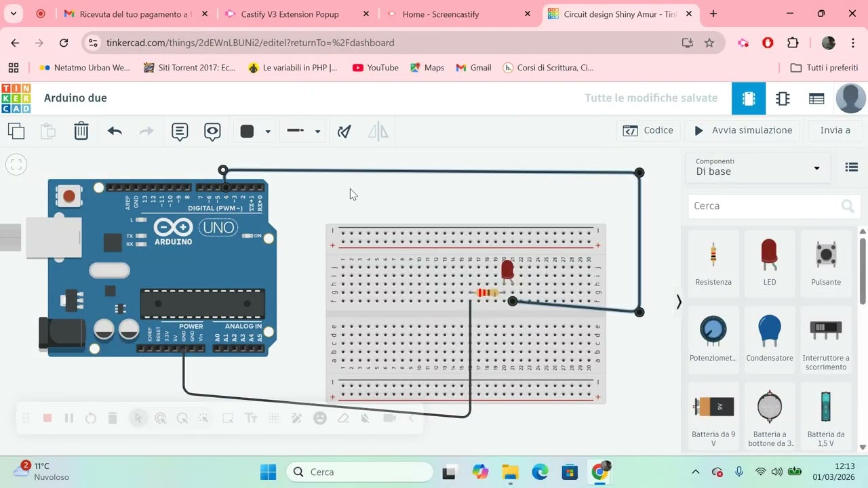Click the Windows taskbar Cerca search box

359,472
